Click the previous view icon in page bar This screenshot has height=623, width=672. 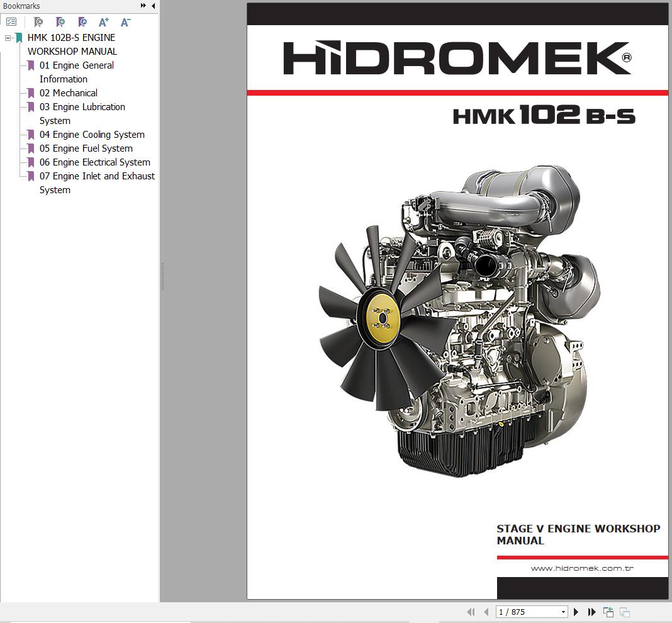coord(608,612)
